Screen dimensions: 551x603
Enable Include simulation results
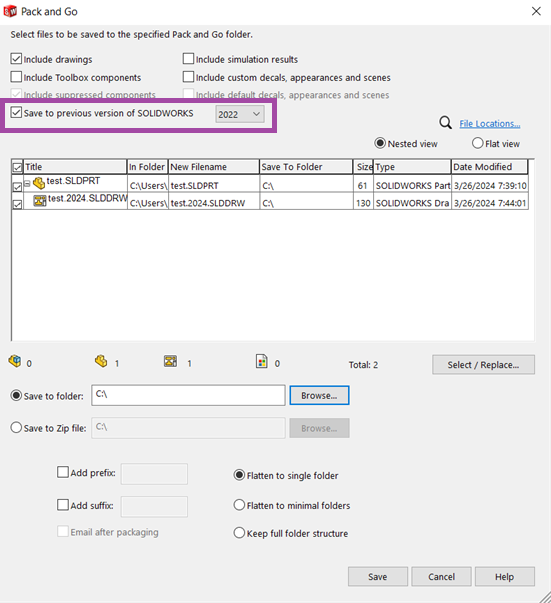(x=188, y=59)
